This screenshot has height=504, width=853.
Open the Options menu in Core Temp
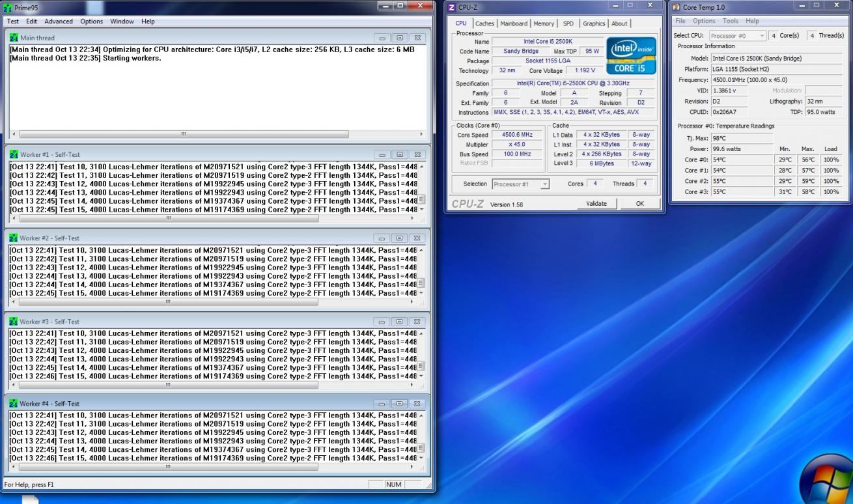[704, 21]
